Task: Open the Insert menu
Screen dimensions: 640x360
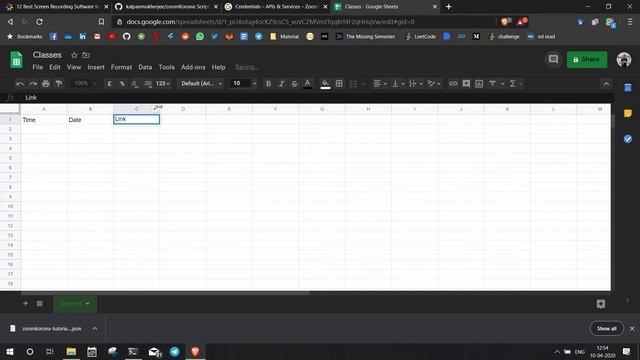Action: (96, 67)
